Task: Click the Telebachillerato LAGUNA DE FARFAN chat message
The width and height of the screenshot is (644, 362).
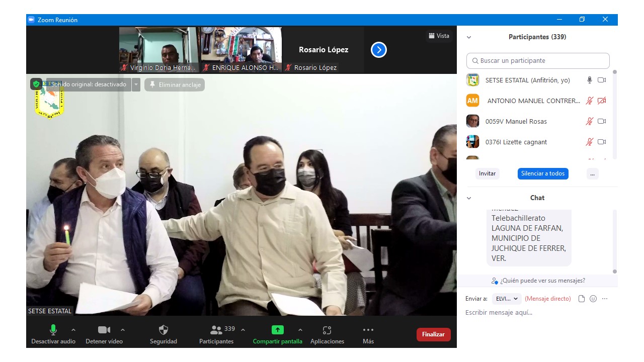Action: pos(529,238)
